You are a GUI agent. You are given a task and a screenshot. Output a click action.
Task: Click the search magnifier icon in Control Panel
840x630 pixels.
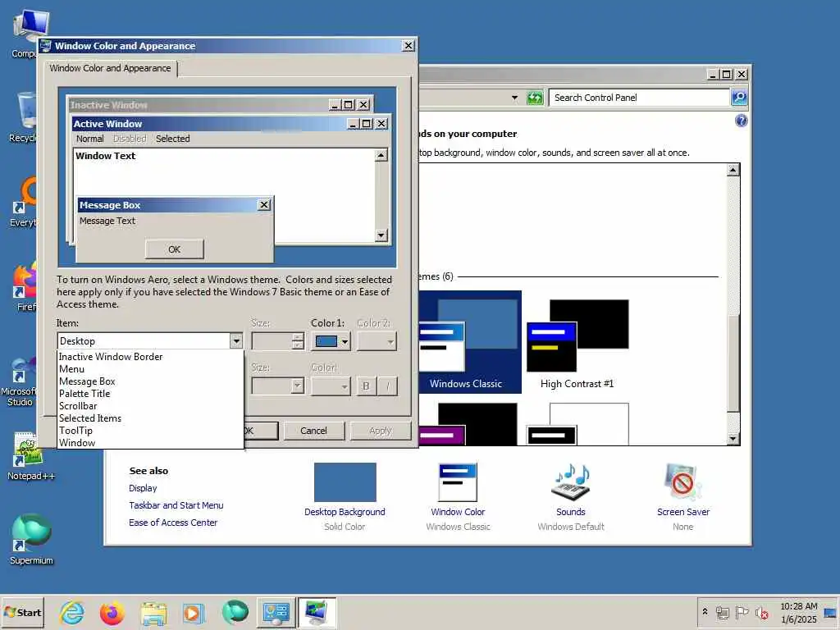739,98
